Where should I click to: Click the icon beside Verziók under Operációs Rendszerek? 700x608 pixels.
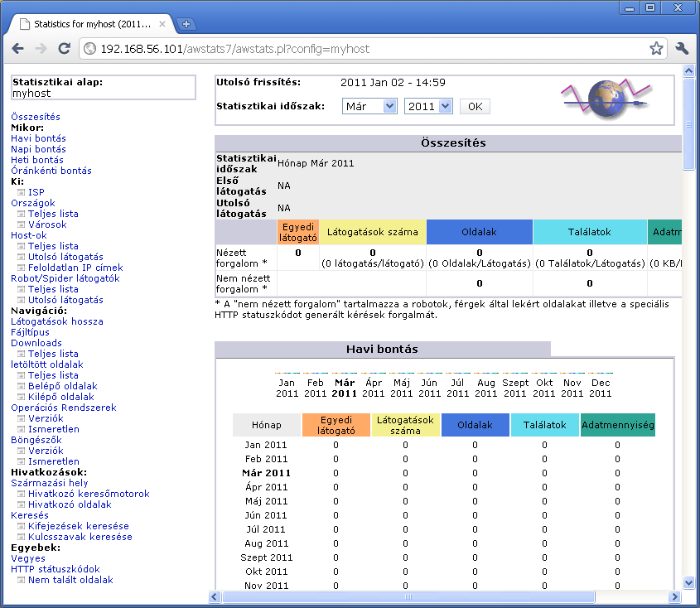pos(21,418)
